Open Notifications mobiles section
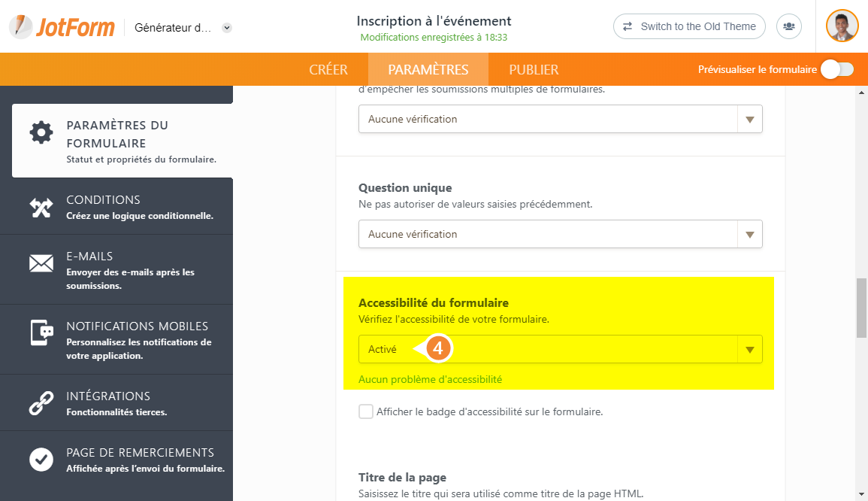 (116, 340)
